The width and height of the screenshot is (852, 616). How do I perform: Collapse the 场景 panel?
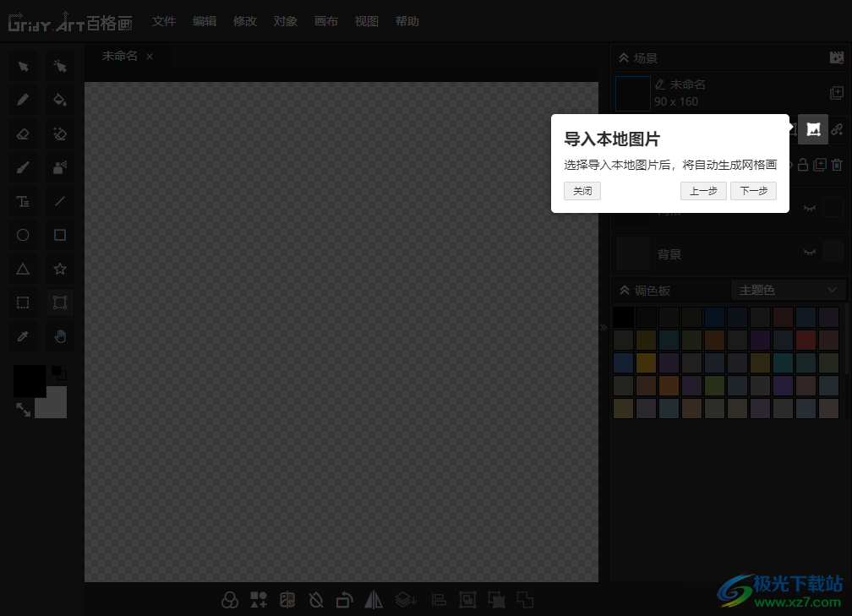pos(624,57)
